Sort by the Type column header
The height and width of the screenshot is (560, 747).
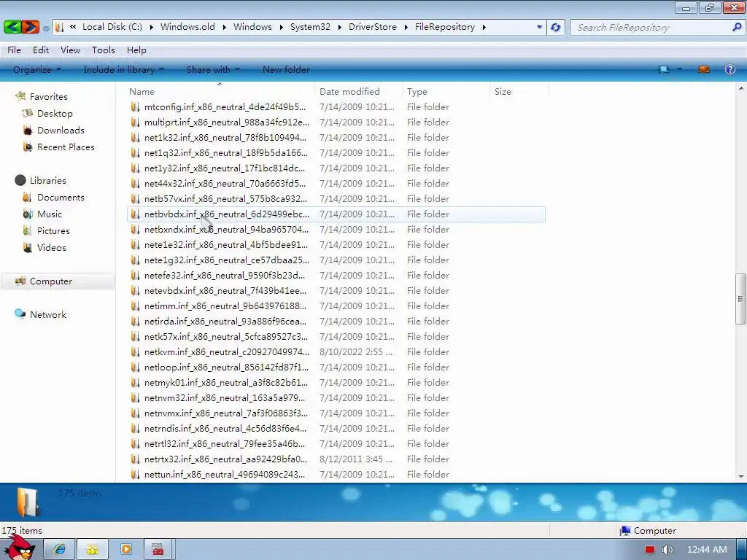point(446,91)
